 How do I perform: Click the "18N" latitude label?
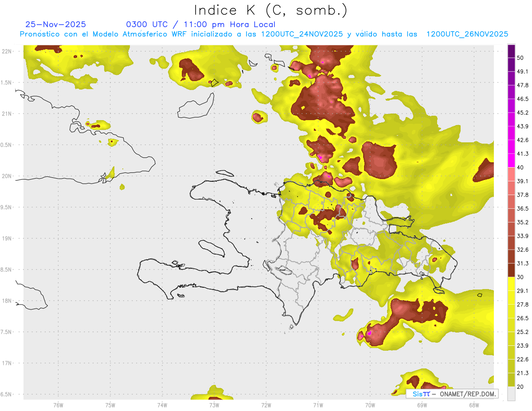point(7,301)
